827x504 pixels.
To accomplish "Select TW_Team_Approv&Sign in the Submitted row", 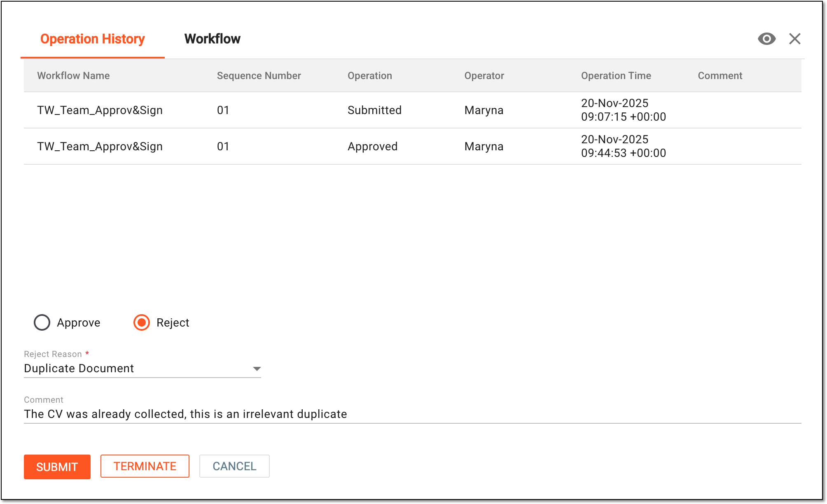I will pos(100,110).
